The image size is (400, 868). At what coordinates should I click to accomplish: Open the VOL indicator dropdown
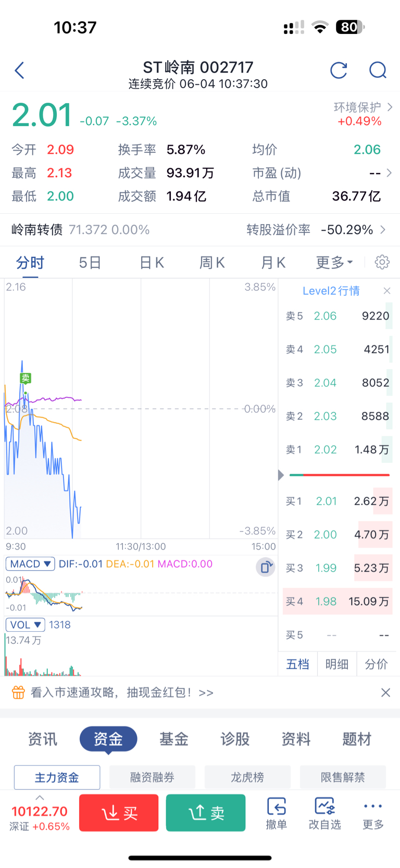coord(25,625)
